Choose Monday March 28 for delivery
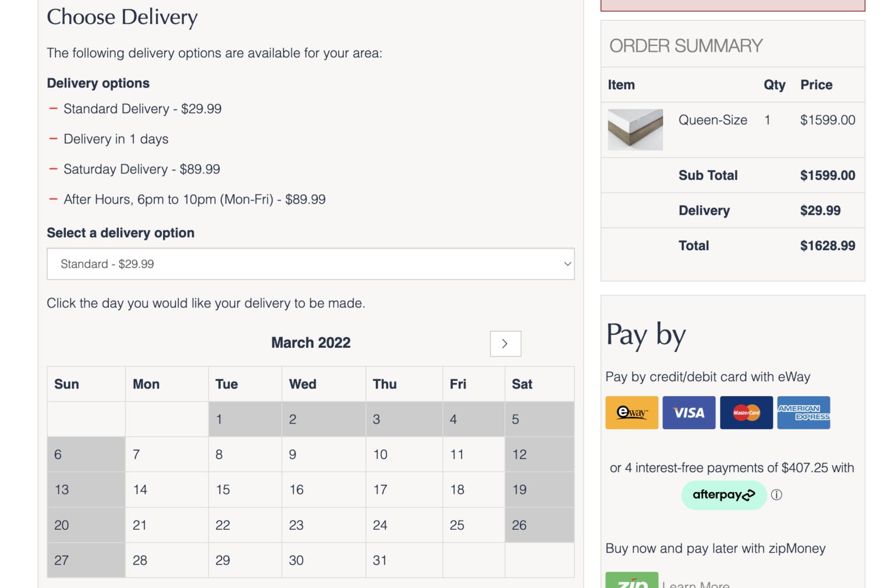Viewport: 894px width, 588px height. 166,560
